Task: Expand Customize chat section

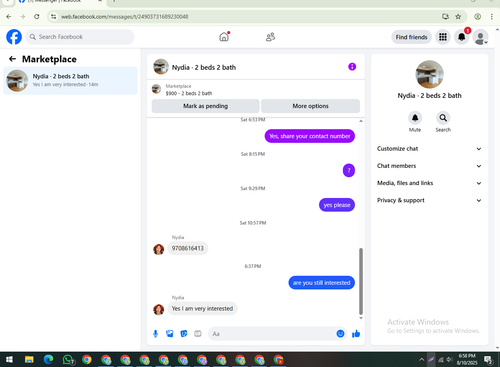Action: [x=429, y=149]
